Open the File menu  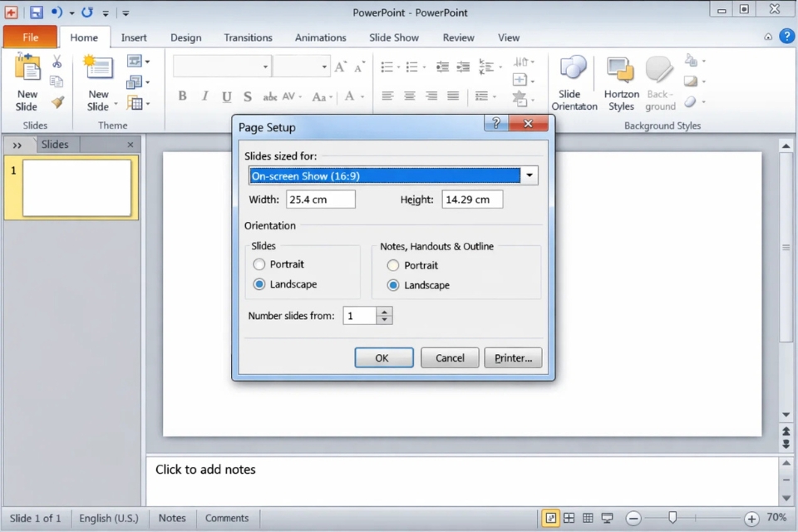(x=30, y=37)
